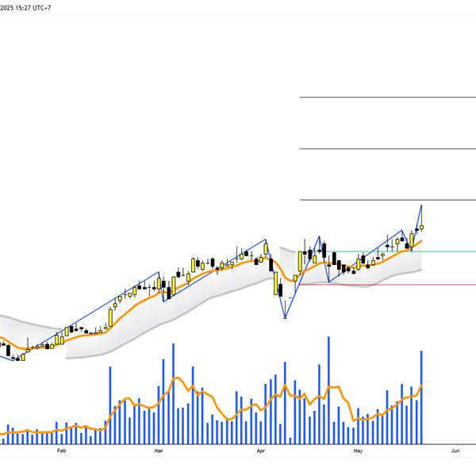
Task: Click the "15:27 UTC+7" timestamp text
Action: pos(33,8)
